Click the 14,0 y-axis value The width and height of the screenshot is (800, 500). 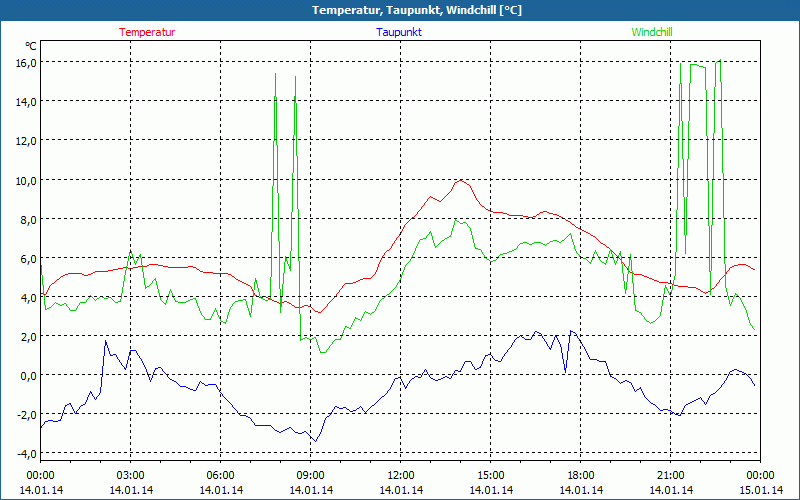point(26,102)
